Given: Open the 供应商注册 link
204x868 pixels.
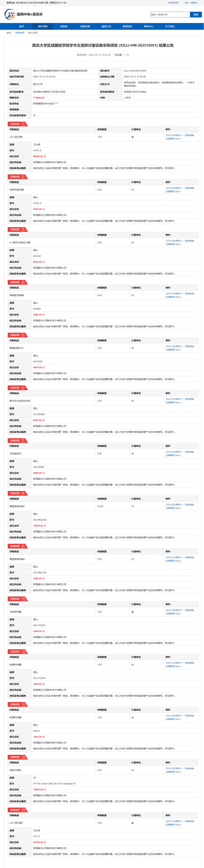Looking at the screenshot, I should (173, 3).
